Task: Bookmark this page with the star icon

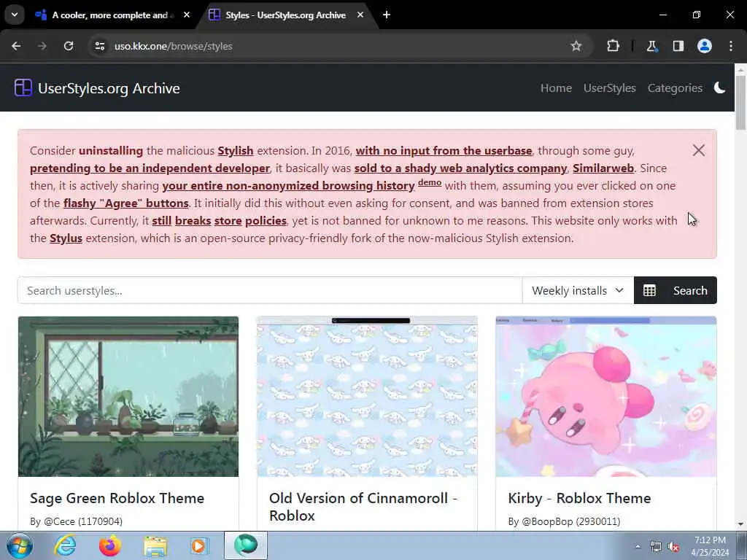Action: 576,46
